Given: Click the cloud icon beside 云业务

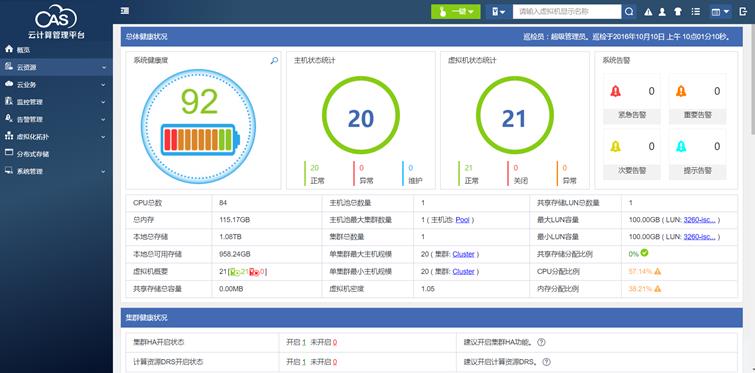Looking at the screenshot, I should 9,84.
